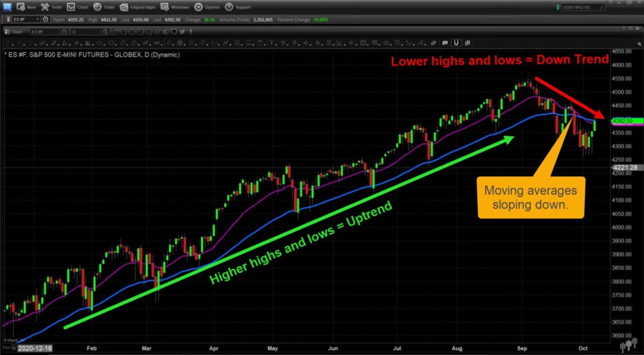Click the top-right symbol search box
The image size is (644, 355).
click(x=582, y=7)
